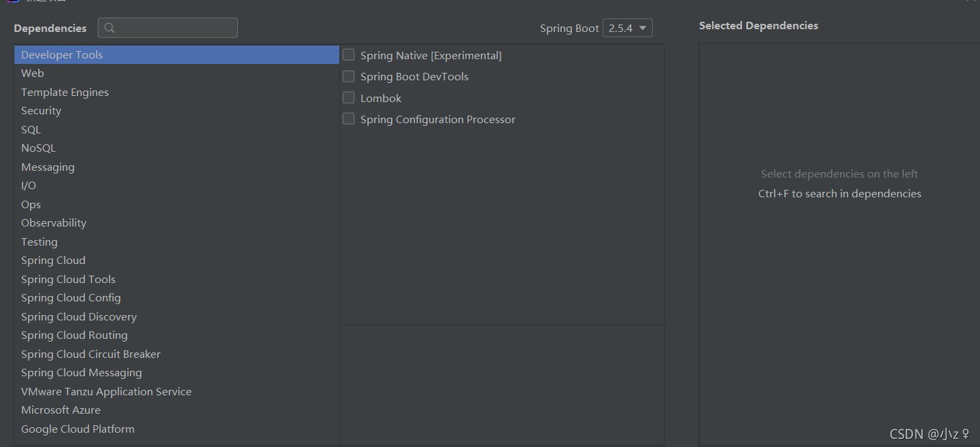Open Spring Cloud Circuit Breaker category
This screenshot has height=447, width=980.
point(177,354)
